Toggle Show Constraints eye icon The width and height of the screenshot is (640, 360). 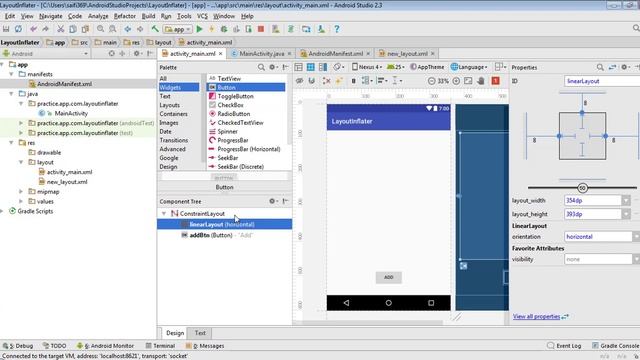(x=299, y=81)
